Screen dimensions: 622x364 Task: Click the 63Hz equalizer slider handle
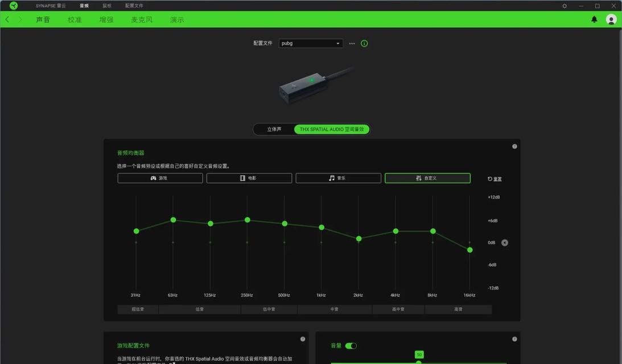pyautogui.click(x=173, y=220)
